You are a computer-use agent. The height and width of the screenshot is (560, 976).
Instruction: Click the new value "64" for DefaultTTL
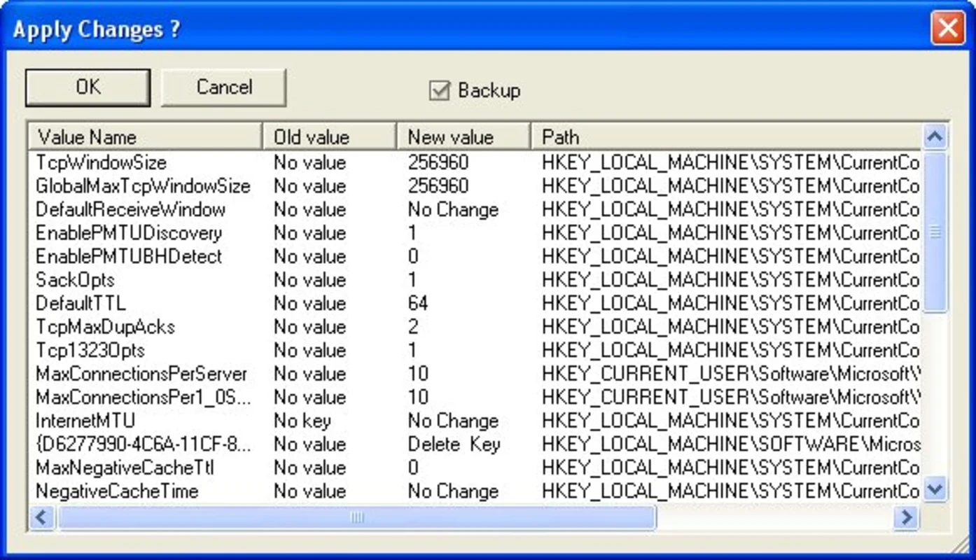click(x=418, y=303)
